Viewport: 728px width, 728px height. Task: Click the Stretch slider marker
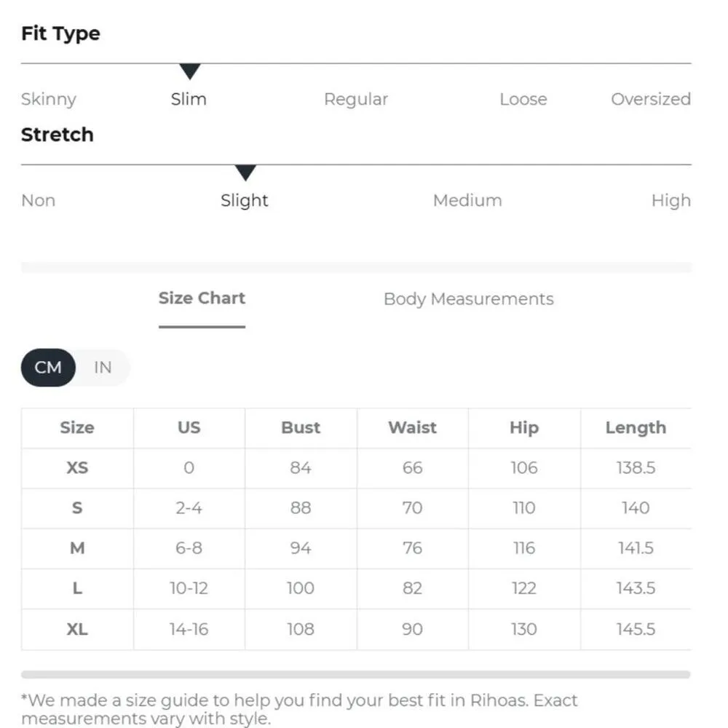click(245, 173)
